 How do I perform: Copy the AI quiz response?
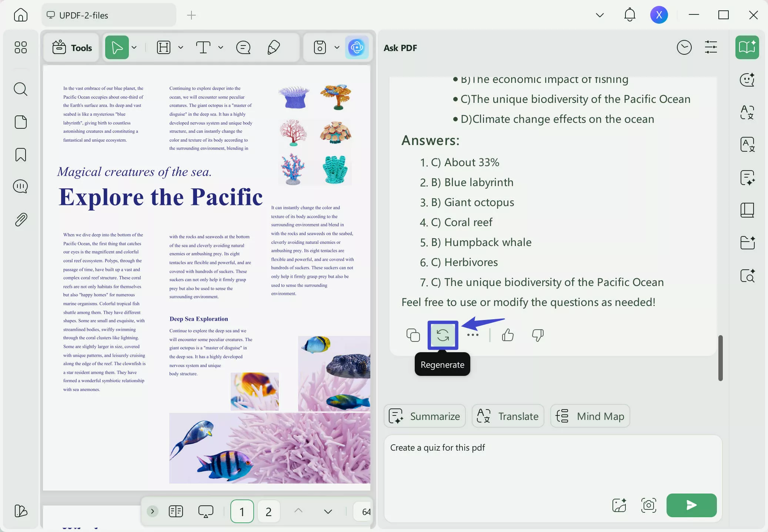(x=413, y=335)
